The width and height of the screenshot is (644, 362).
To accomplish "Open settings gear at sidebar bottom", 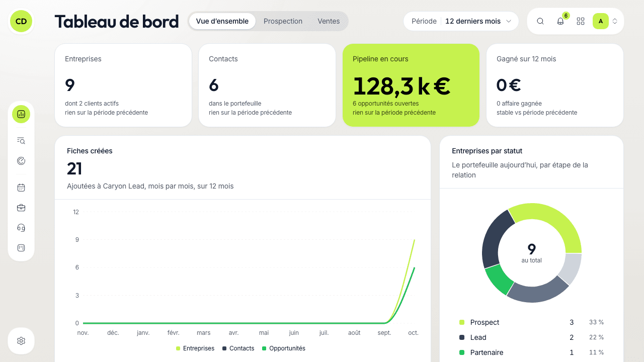I will [x=21, y=341].
